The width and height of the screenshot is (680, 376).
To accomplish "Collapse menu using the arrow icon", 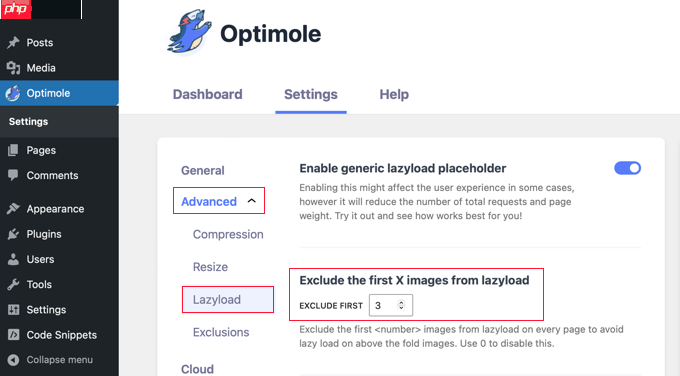I will pos(13,360).
